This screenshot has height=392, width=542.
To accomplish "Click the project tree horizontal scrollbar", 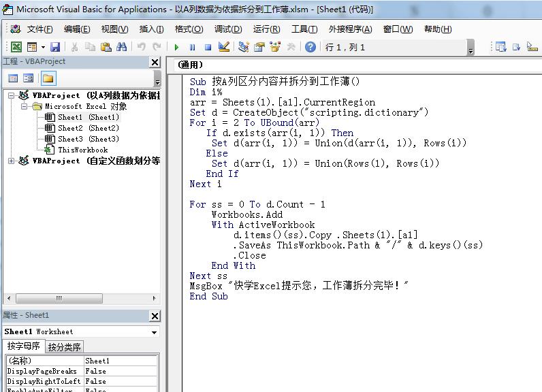I will [82, 298].
